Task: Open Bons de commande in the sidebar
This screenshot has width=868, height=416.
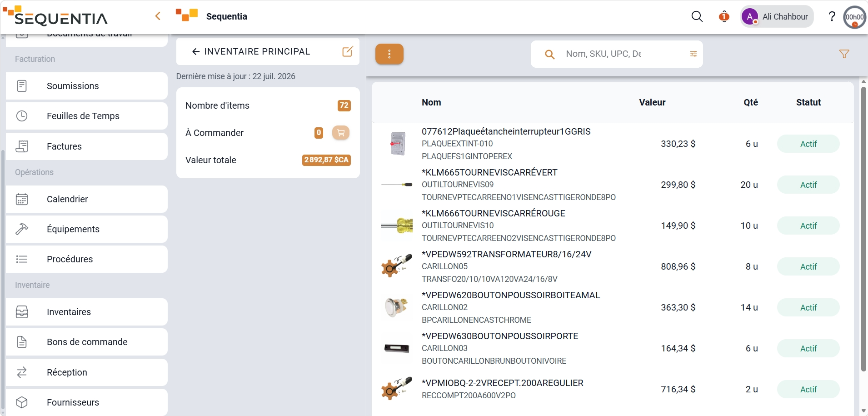Action: pyautogui.click(x=86, y=342)
